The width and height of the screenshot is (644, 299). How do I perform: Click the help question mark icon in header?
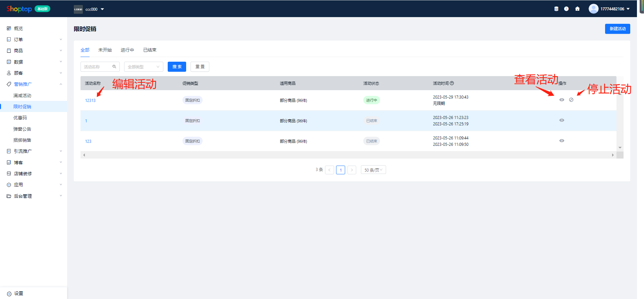[x=566, y=9]
